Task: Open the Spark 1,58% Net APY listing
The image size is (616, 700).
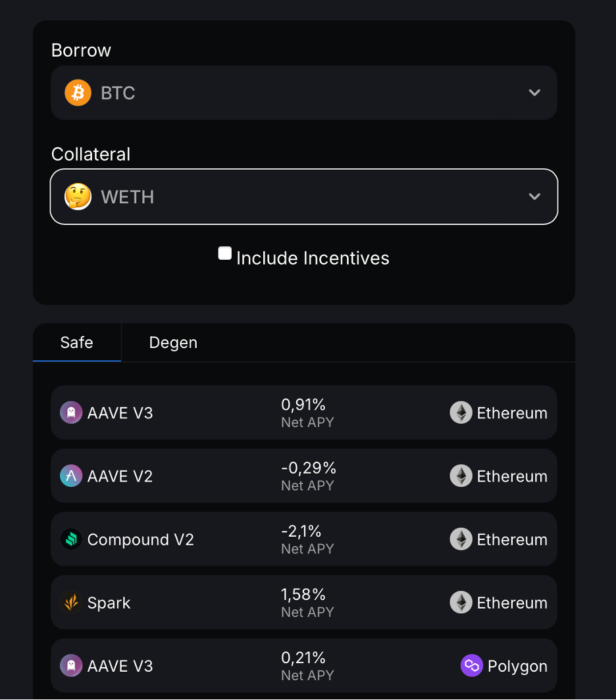Action: pyautogui.click(x=303, y=603)
